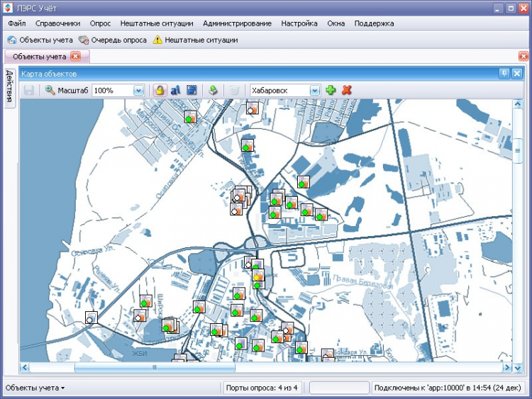Open the Действия side panel tab

pyautogui.click(x=9, y=86)
